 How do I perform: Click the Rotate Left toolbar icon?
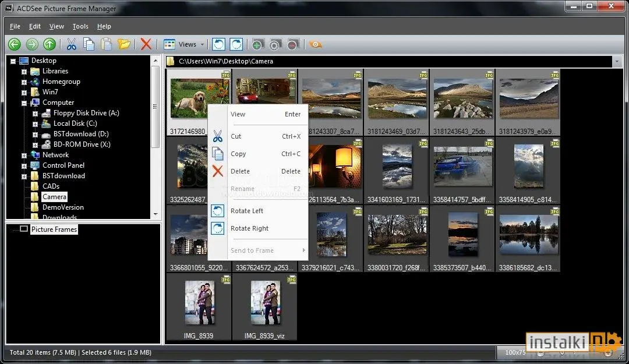pos(218,44)
